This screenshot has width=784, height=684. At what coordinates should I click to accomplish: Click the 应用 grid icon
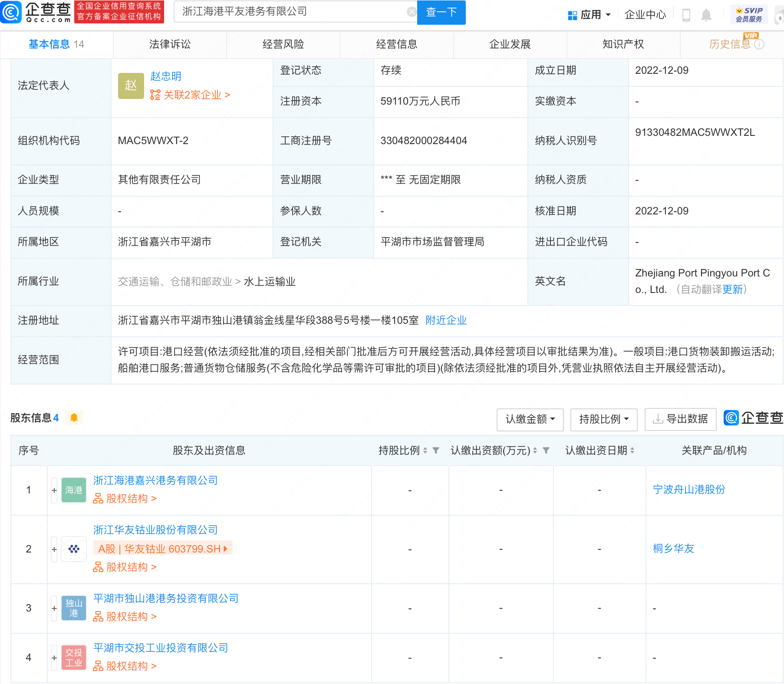tap(573, 16)
